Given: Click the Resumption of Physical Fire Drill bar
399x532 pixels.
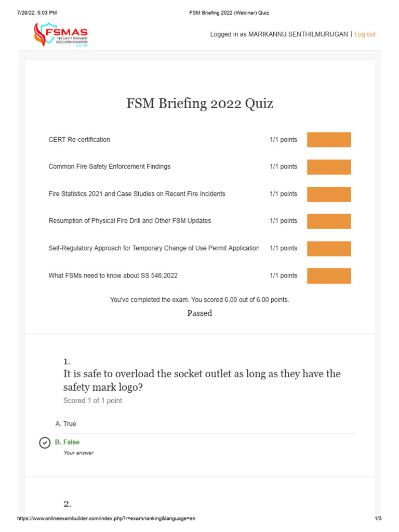Looking at the screenshot, I should coord(329,221).
